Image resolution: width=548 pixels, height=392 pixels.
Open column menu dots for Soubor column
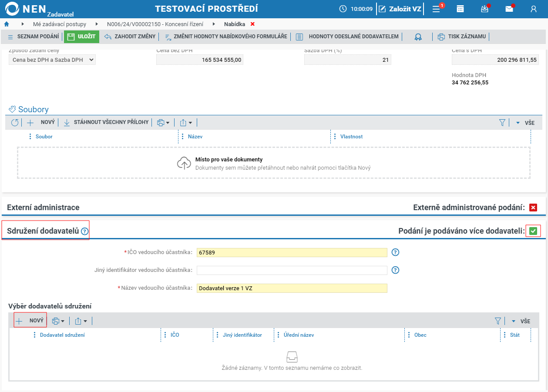click(30, 137)
